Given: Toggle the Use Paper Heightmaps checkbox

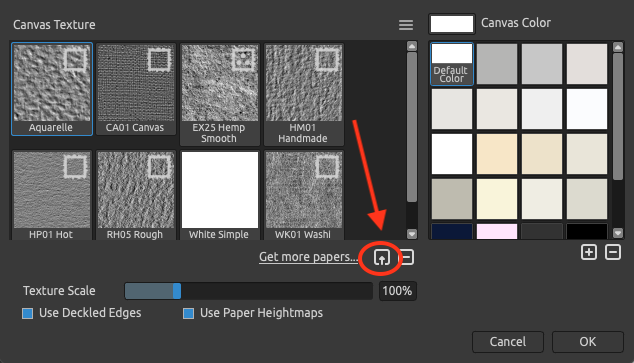Looking at the screenshot, I should pyautogui.click(x=188, y=313).
